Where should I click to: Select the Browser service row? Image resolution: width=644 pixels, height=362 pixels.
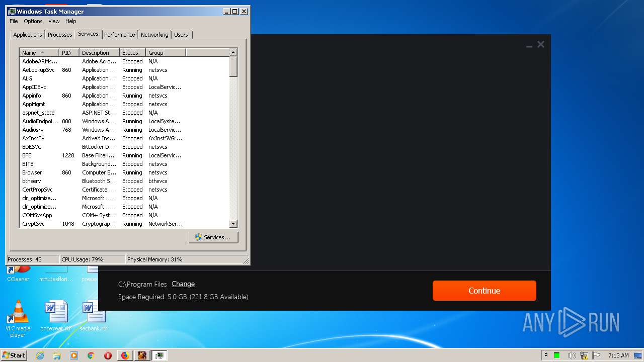point(124,172)
